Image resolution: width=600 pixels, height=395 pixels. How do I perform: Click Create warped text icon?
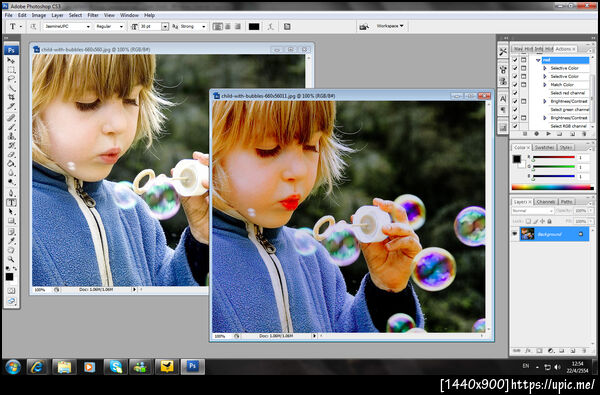point(271,26)
